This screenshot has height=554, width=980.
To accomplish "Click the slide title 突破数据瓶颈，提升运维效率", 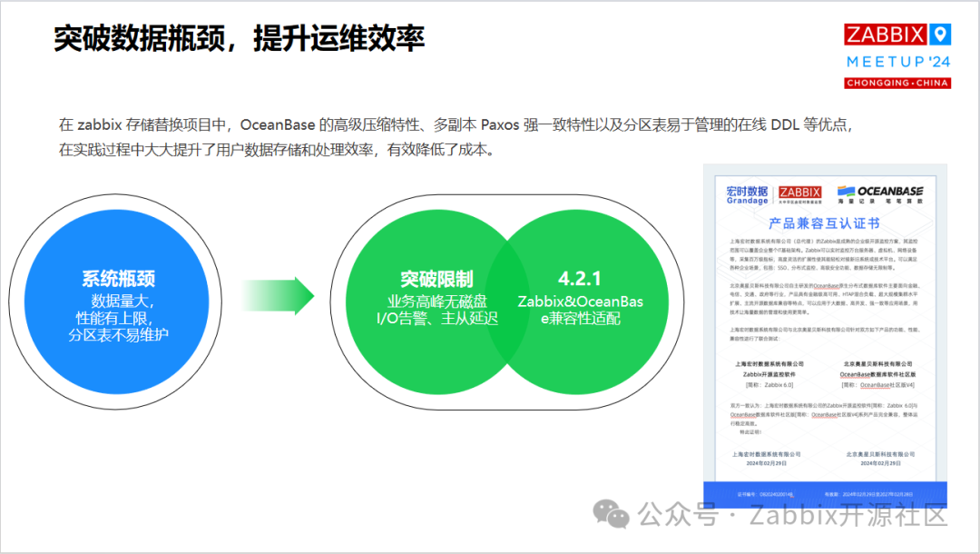I will coord(240,37).
